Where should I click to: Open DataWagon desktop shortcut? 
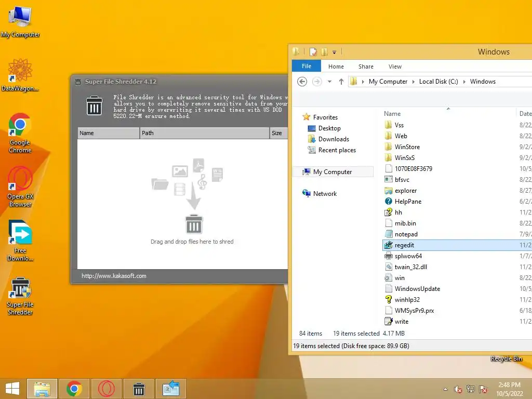click(20, 75)
